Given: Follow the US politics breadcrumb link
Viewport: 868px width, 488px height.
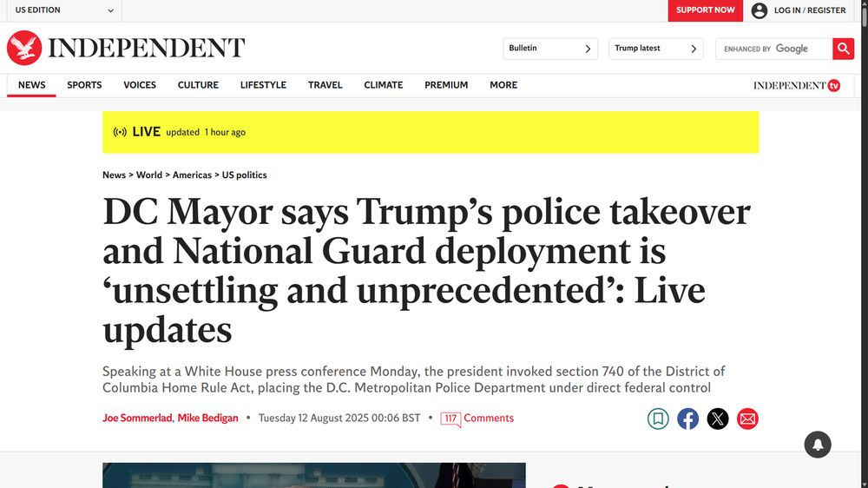Looking at the screenshot, I should click(244, 175).
